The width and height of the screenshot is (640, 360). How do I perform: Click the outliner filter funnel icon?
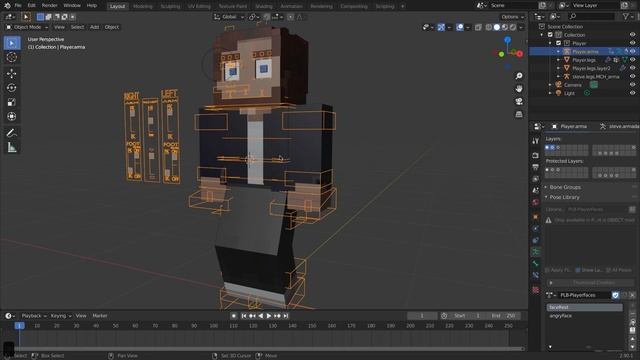626,16
